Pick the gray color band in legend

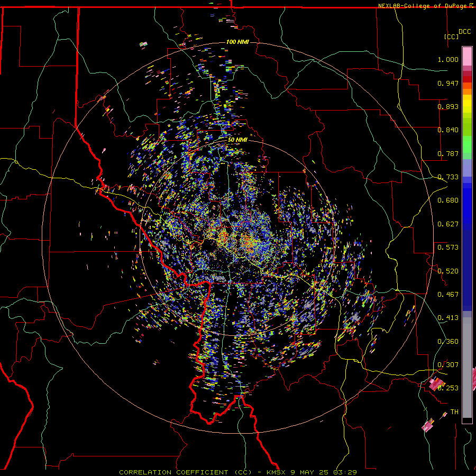click(x=467, y=368)
